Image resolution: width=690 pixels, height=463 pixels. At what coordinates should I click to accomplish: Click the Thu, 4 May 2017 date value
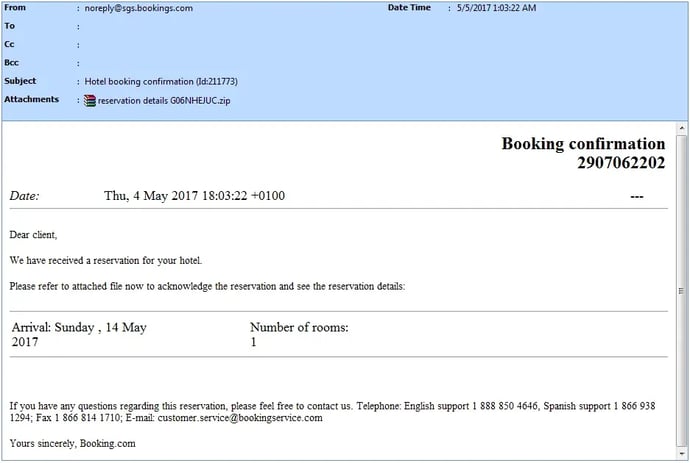(x=194, y=196)
